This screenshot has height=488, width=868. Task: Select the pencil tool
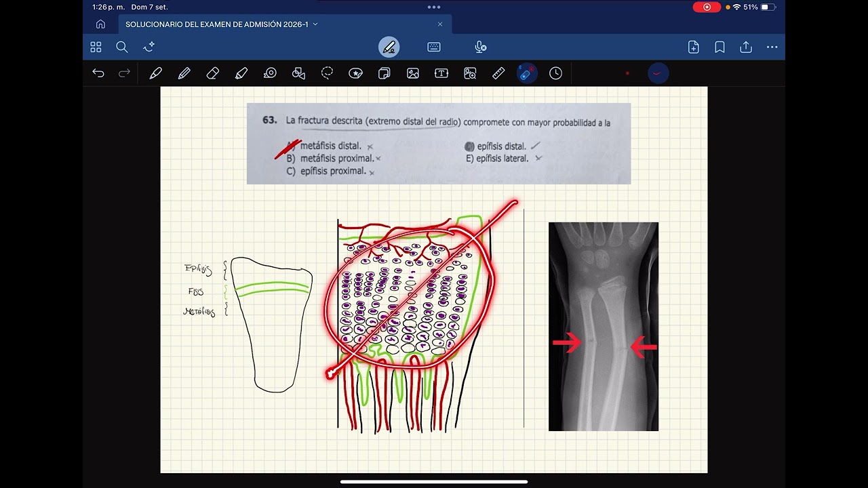tap(184, 73)
